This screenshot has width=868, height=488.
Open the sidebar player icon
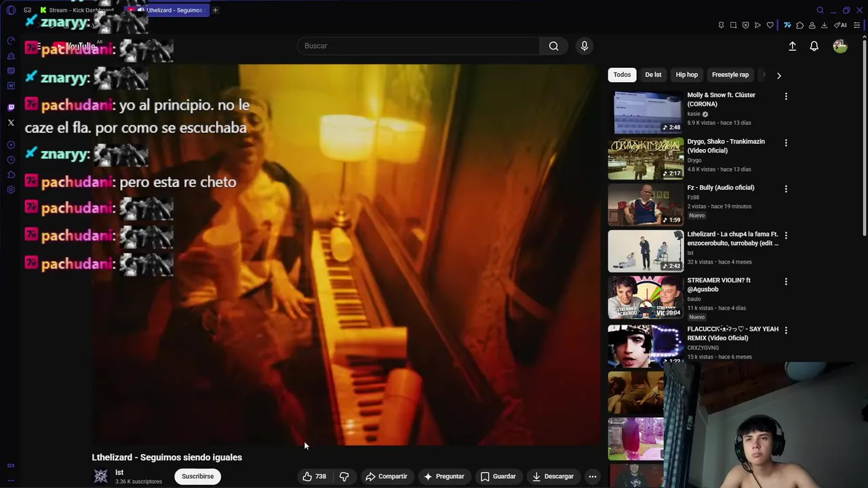[11, 145]
